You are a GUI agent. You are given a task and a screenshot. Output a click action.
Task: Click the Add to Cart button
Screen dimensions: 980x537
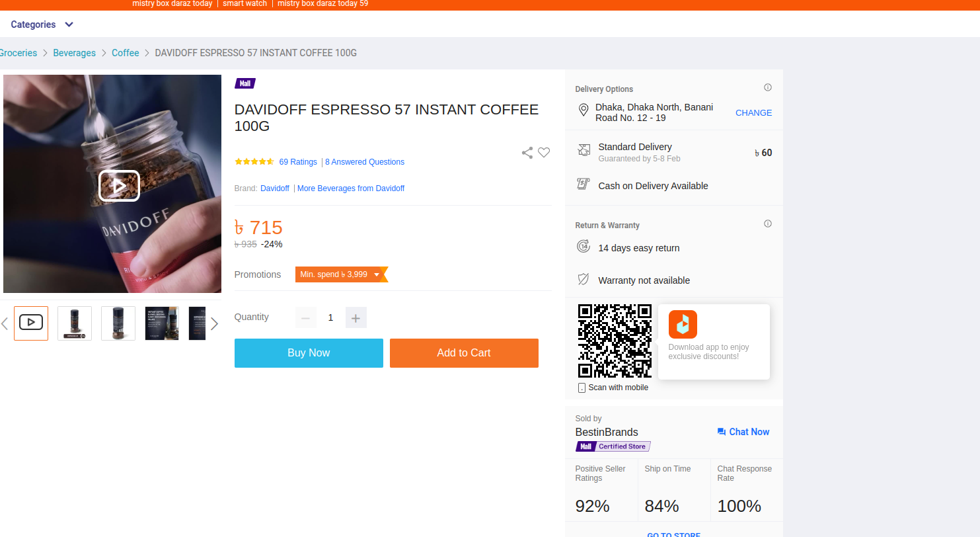click(x=463, y=353)
